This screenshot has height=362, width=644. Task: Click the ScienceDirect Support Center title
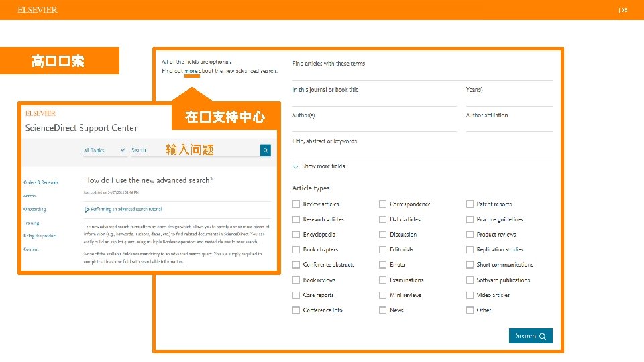(81, 128)
